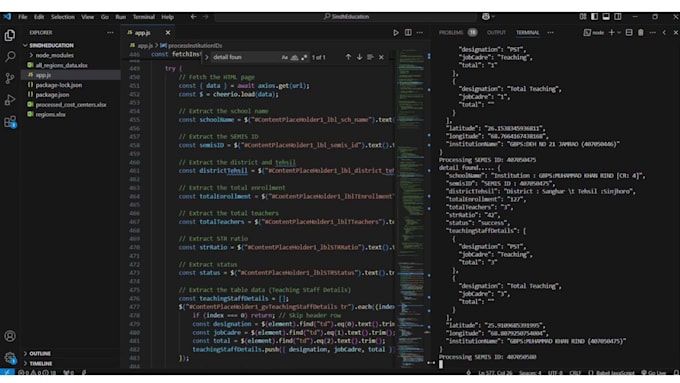Open the Source Control view
The image size is (680, 383).
tap(10, 78)
